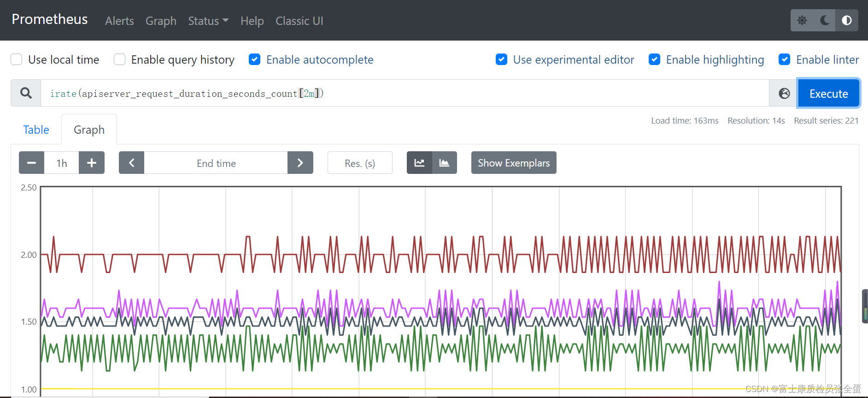
Task: Switch to the Table tab
Action: click(x=36, y=130)
